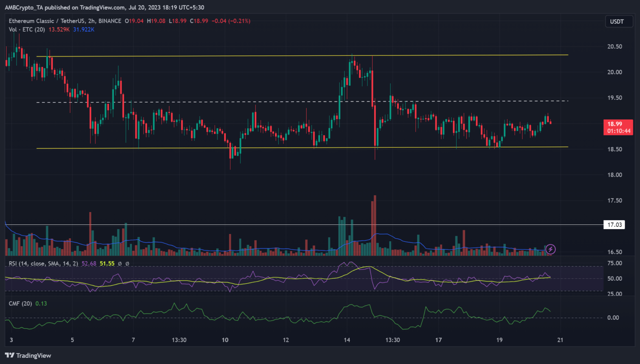Select the RSI indicator legend label
The width and height of the screenshot is (640, 364).
[x=43, y=264]
